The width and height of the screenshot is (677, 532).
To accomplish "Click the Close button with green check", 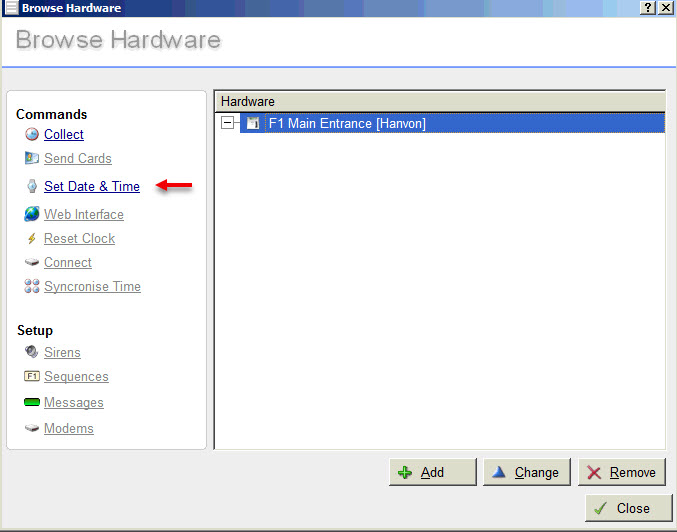I will (x=629, y=508).
